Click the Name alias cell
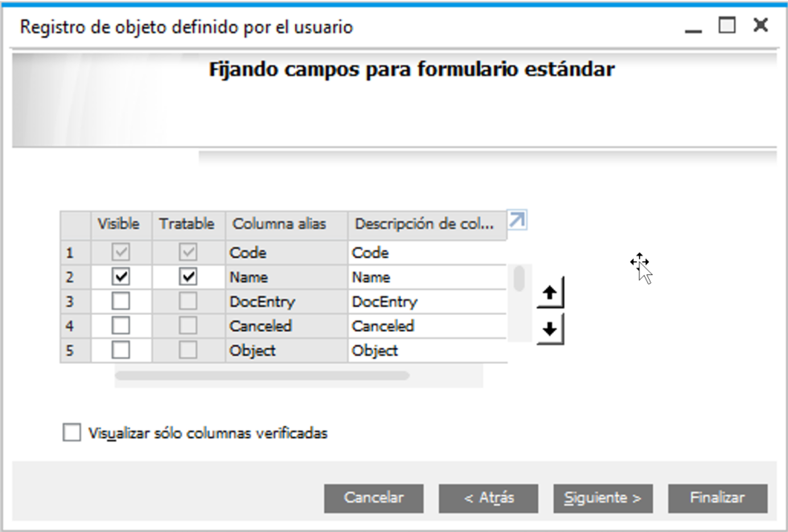The width and height of the screenshot is (788, 532). (x=286, y=277)
